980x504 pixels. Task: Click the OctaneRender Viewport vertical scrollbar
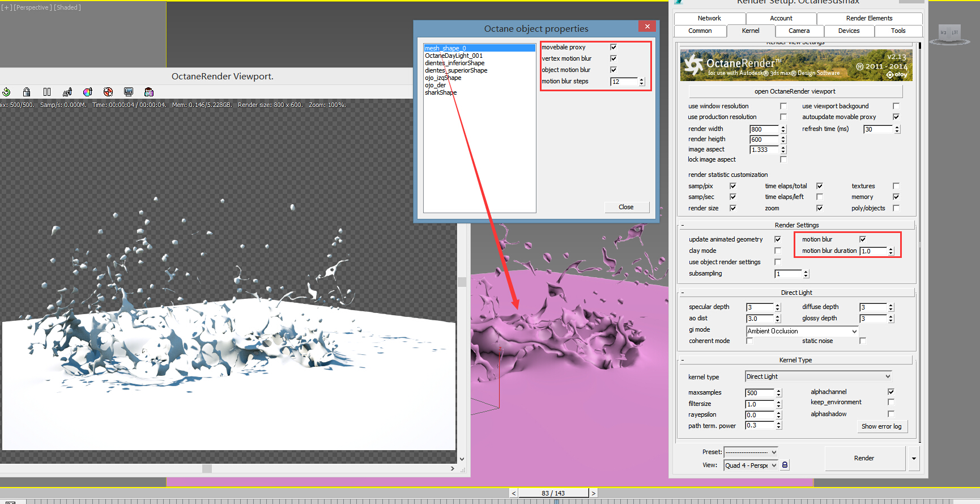[462, 282]
